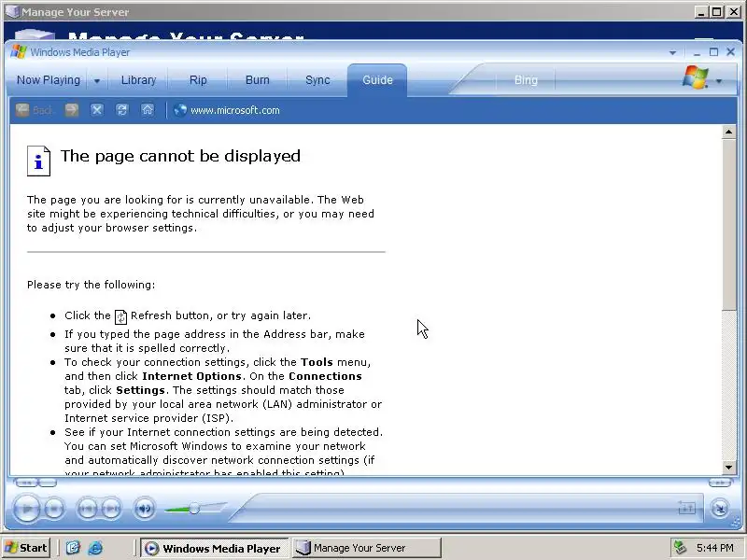Open the Start menu

[x=26, y=548]
